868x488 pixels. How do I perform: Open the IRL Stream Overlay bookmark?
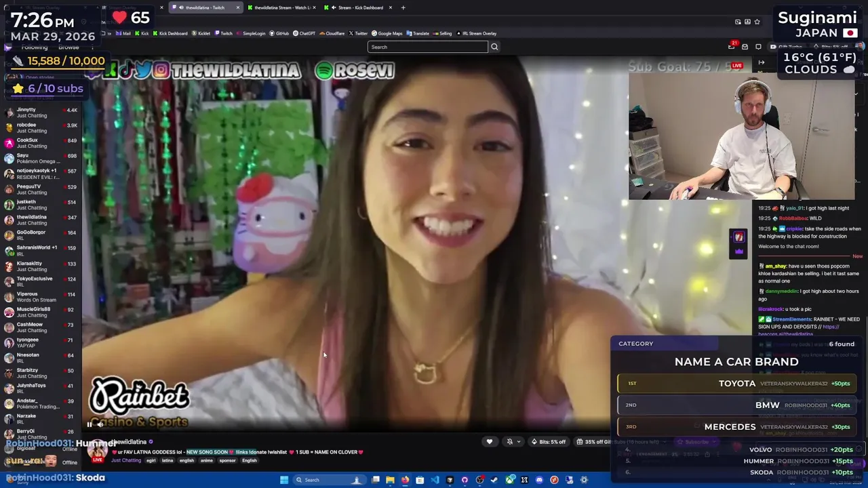tap(476, 33)
